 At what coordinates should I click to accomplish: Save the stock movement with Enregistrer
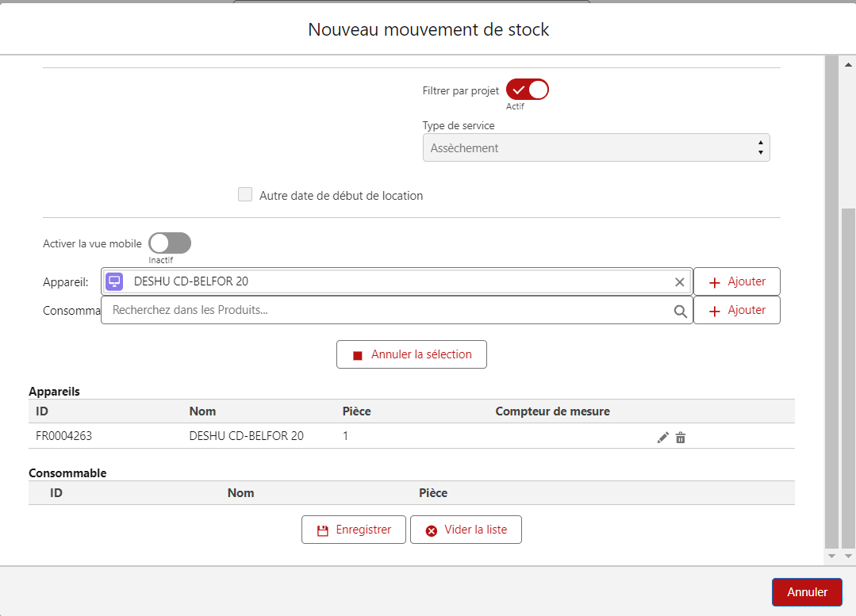pos(354,530)
